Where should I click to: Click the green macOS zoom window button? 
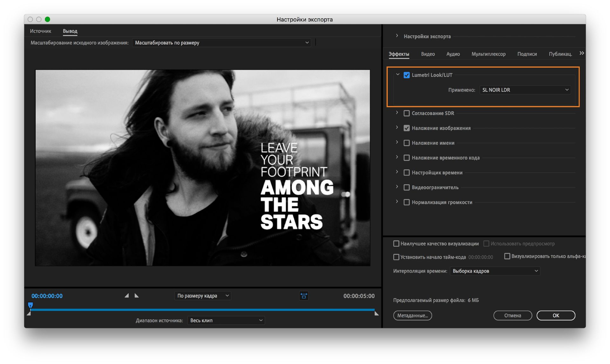(48, 19)
